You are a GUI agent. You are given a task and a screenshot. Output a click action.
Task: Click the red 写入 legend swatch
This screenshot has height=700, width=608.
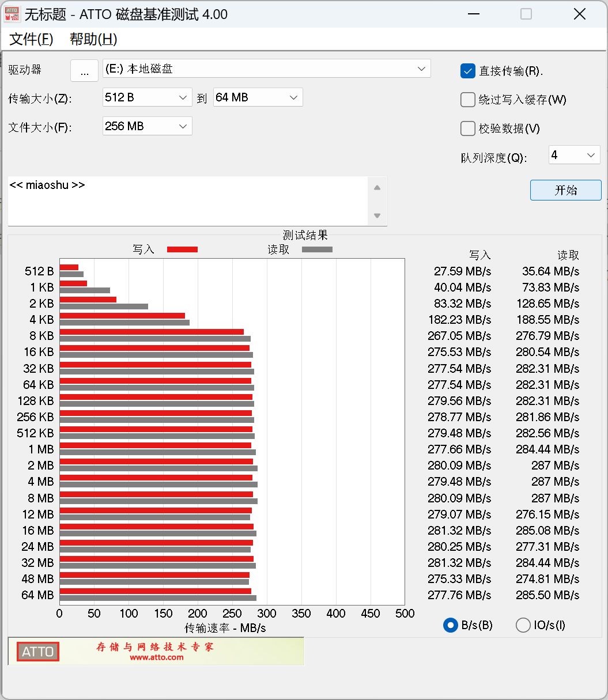(x=182, y=249)
